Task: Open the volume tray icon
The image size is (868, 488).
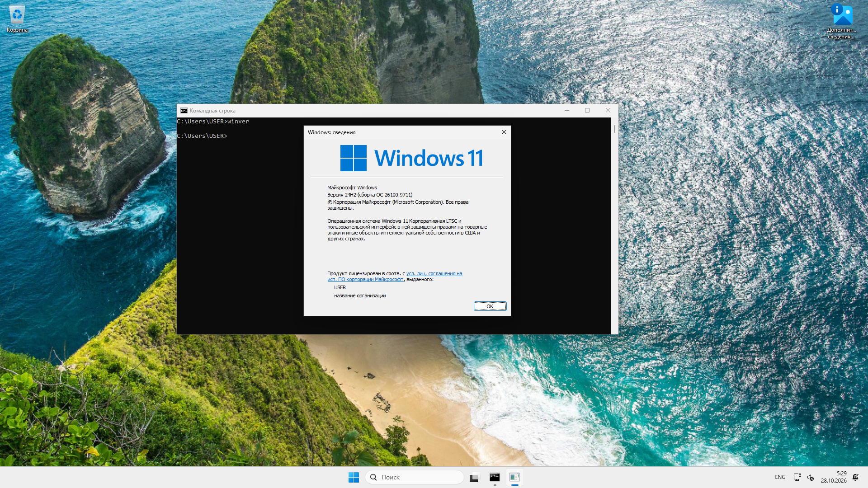Action: [811, 477]
